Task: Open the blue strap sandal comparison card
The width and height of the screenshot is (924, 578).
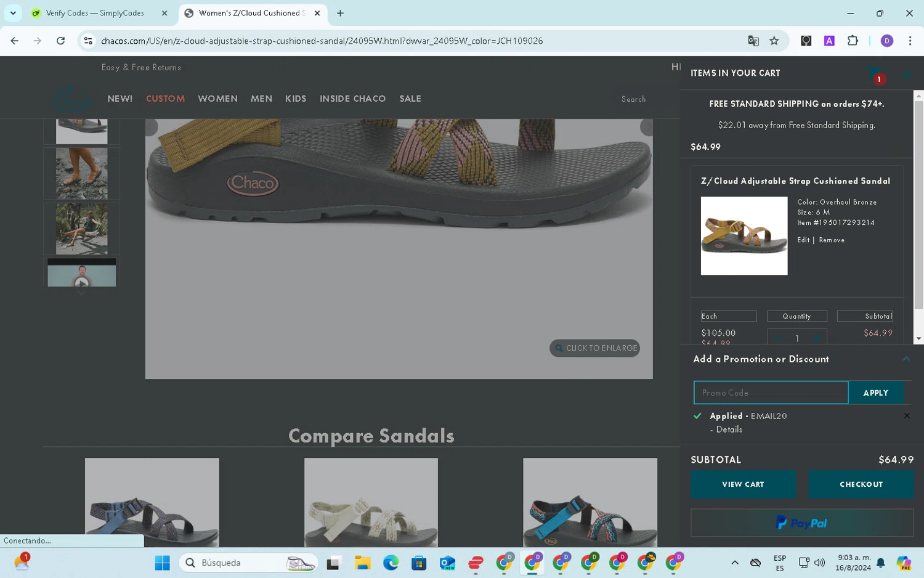Action: (x=152, y=502)
